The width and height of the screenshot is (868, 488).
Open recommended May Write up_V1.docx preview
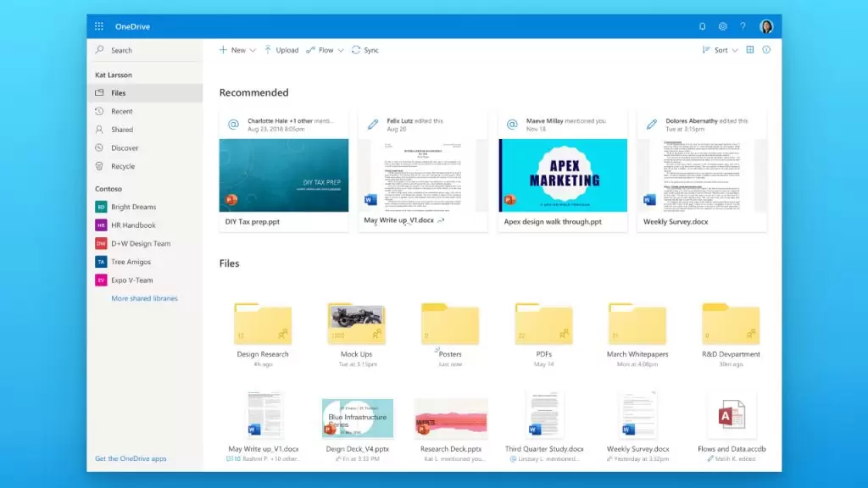pos(424,175)
